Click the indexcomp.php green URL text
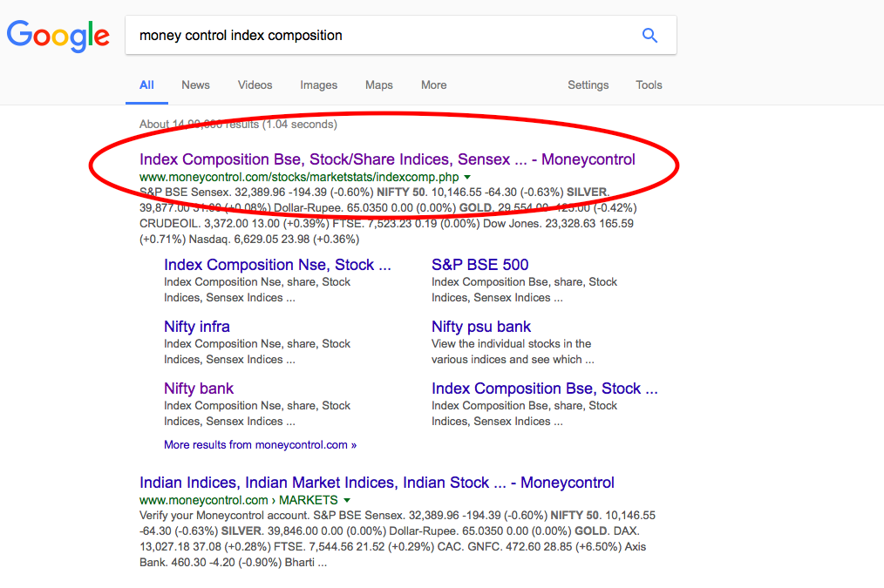Viewport: 884px width, 588px height. [x=299, y=177]
